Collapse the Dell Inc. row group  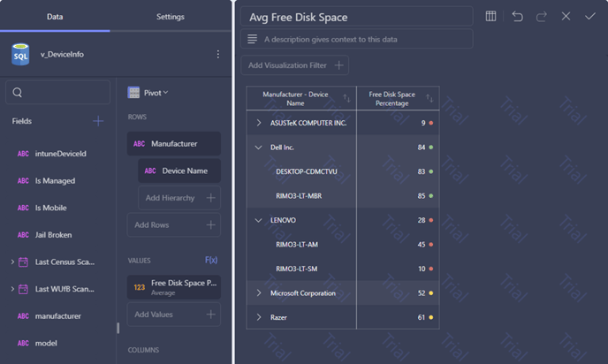[258, 148]
